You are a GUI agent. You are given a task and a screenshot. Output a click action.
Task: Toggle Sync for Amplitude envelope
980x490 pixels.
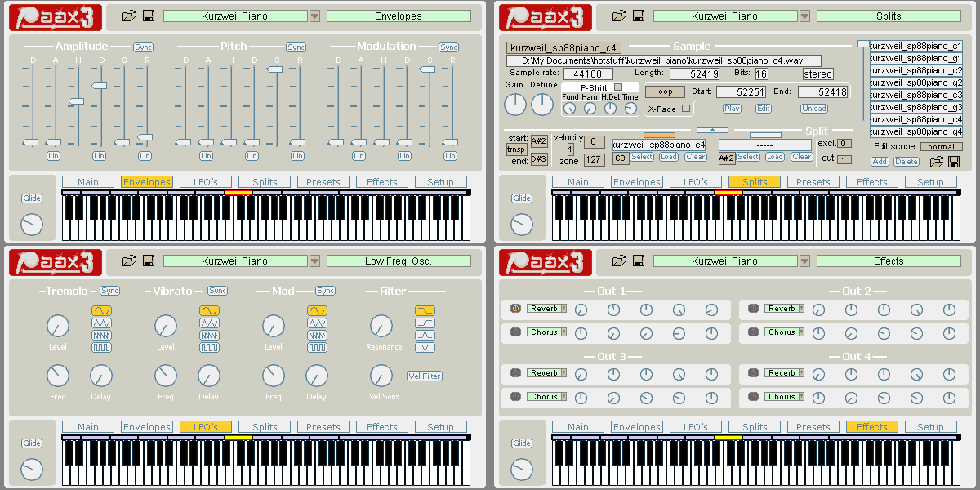click(x=143, y=47)
